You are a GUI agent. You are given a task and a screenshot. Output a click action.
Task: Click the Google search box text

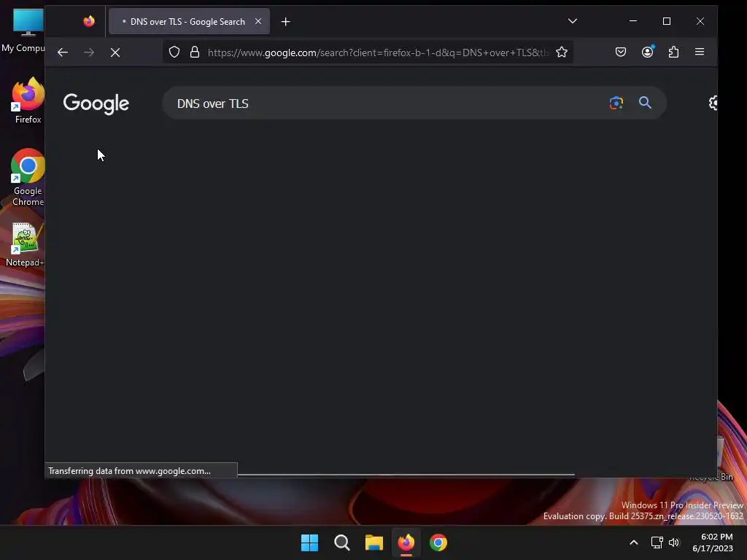click(x=213, y=104)
